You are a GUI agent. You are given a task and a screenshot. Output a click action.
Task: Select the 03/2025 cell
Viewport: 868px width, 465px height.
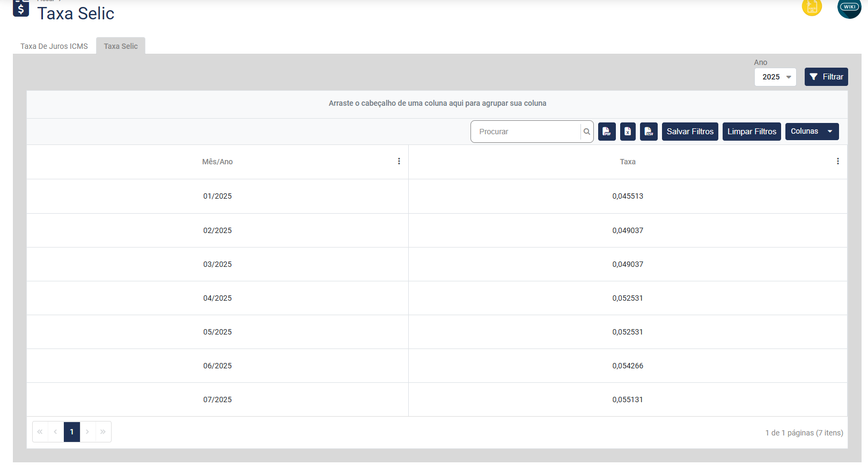pyautogui.click(x=217, y=264)
